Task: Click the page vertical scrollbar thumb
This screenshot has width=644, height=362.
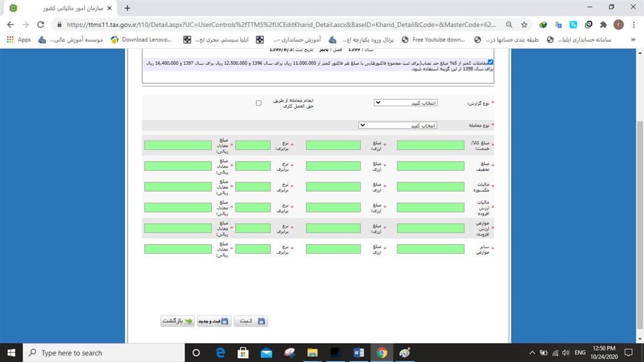Action: click(x=640, y=224)
